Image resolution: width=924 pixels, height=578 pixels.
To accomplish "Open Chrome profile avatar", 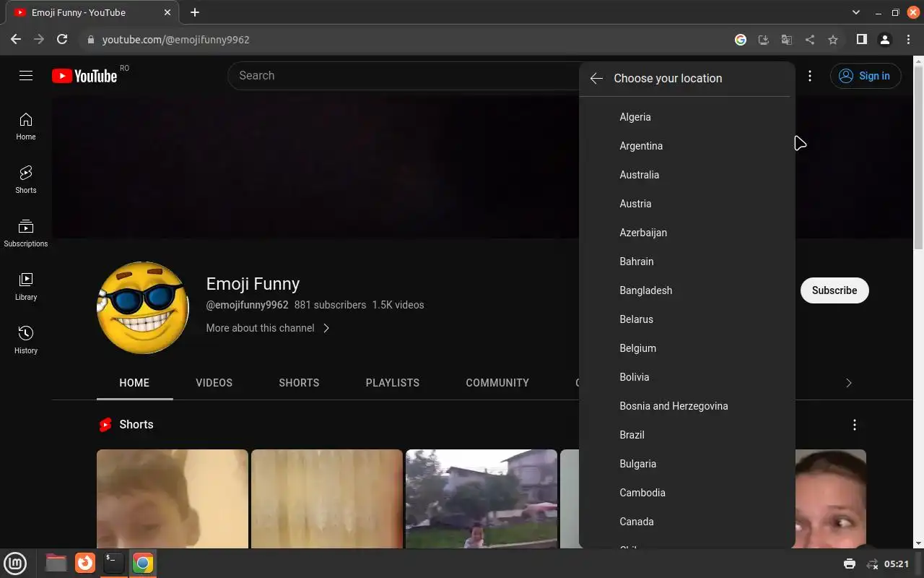I will tap(885, 40).
